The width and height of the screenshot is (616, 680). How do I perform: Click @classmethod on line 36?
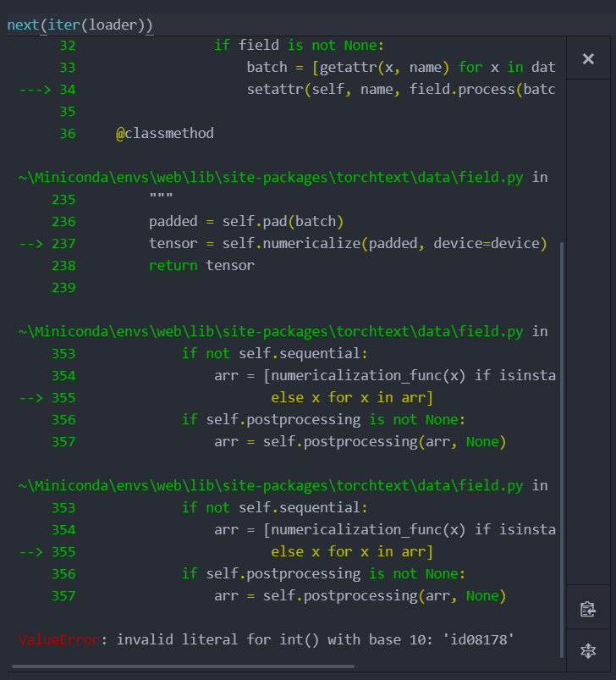(x=165, y=133)
